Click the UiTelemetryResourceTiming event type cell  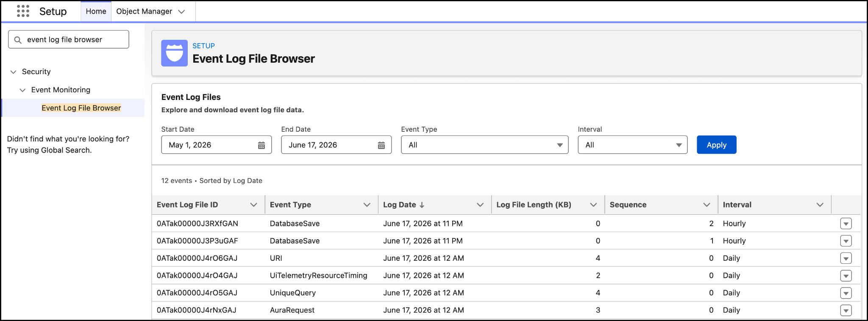[318, 276]
